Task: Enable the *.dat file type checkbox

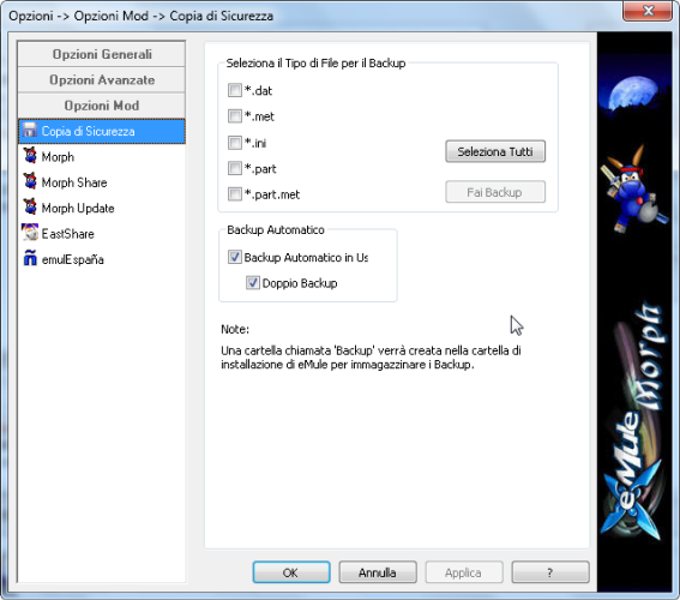Action: pyautogui.click(x=235, y=90)
